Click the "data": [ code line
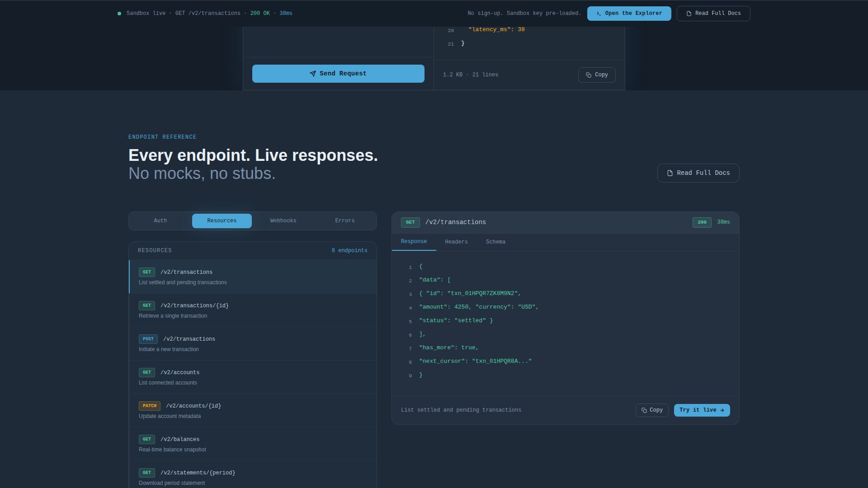 pyautogui.click(x=435, y=280)
